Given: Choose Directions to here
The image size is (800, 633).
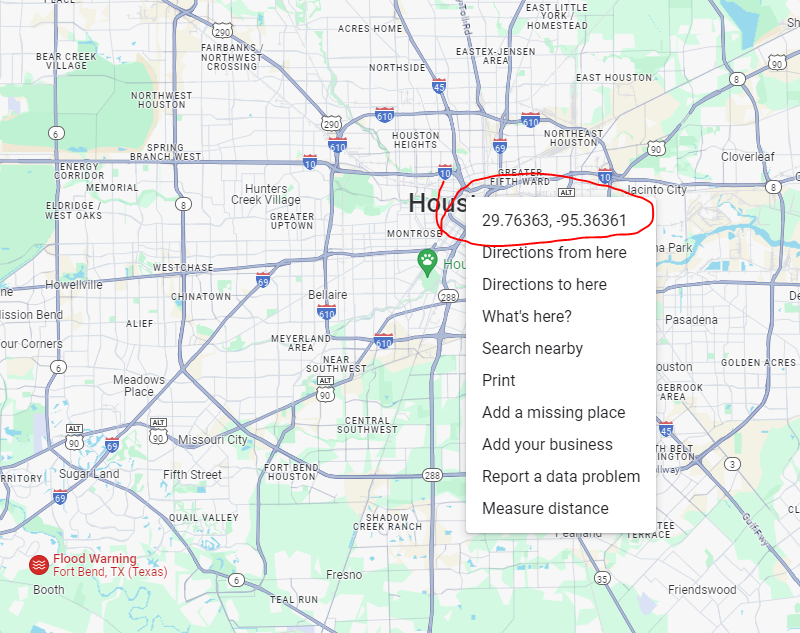Looking at the screenshot, I should tap(544, 285).
